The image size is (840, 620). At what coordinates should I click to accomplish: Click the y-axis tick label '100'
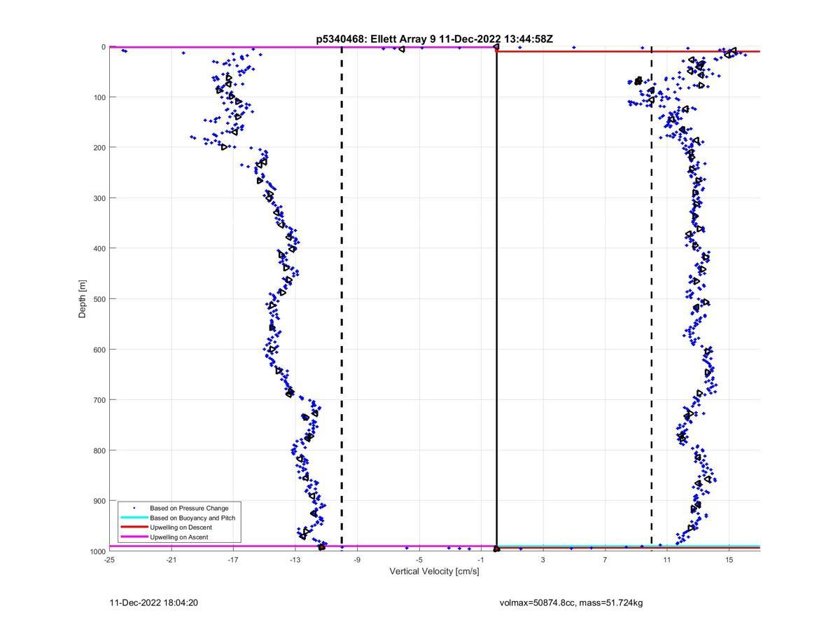tap(99, 97)
